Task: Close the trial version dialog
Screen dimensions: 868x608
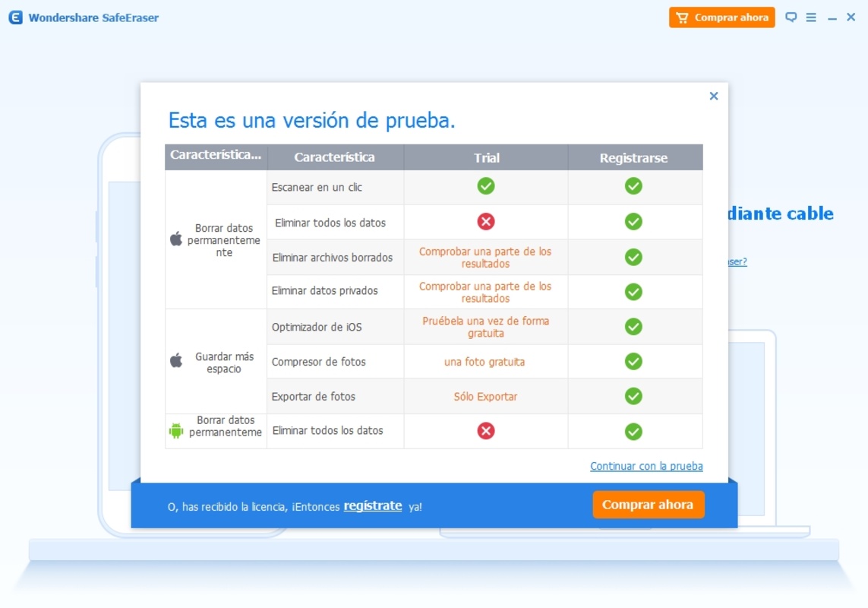Action: coord(714,96)
